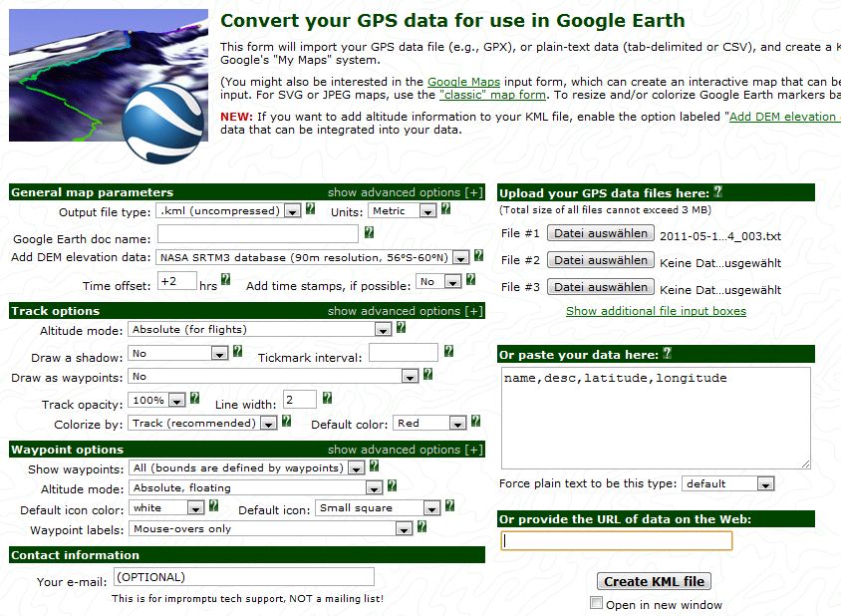This screenshot has height=616, width=841.
Task: Open the Default icon color white dropdown
Action: (x=166, y=508)
